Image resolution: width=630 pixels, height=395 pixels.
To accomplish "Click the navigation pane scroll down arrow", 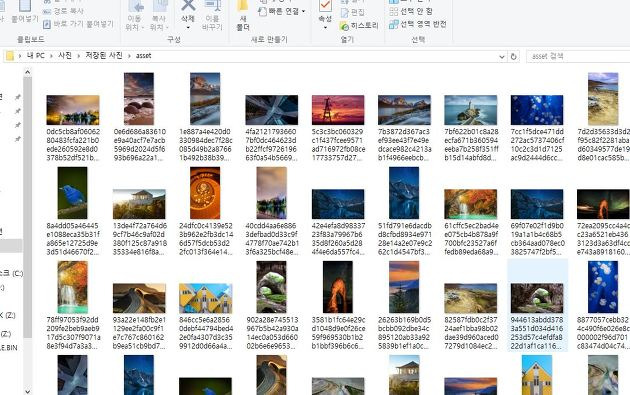I will (x=27, y=391).
